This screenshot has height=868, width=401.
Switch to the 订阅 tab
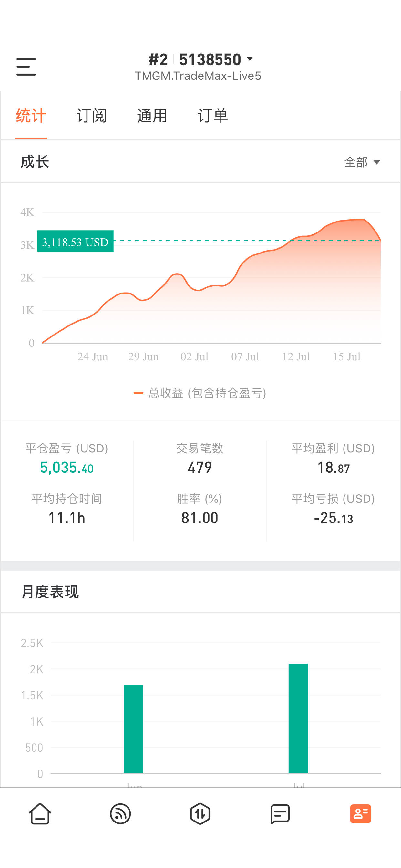(x=91, y=116)
